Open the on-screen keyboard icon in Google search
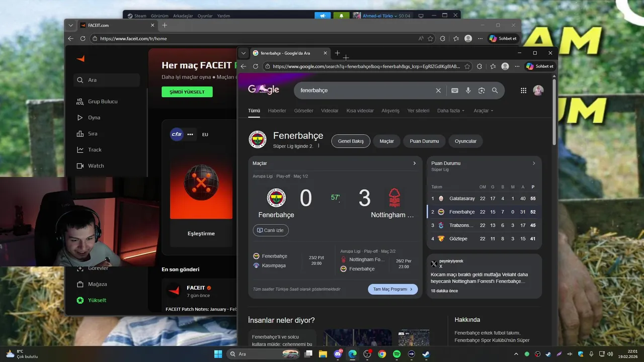The width and height of the screenshot is (644, 362). [x=455, y=90]
